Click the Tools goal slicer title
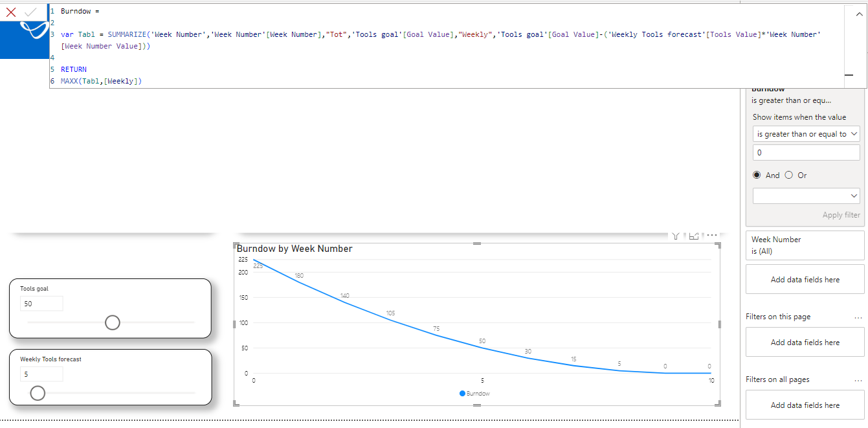Screen dimensions: 868x428 tap(34, 289)
